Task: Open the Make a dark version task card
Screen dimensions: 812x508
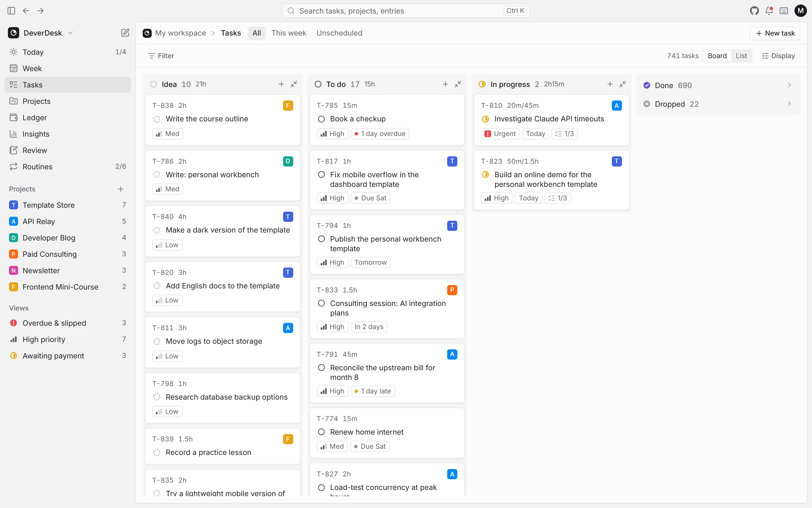Action: click(x=222, y=231)
